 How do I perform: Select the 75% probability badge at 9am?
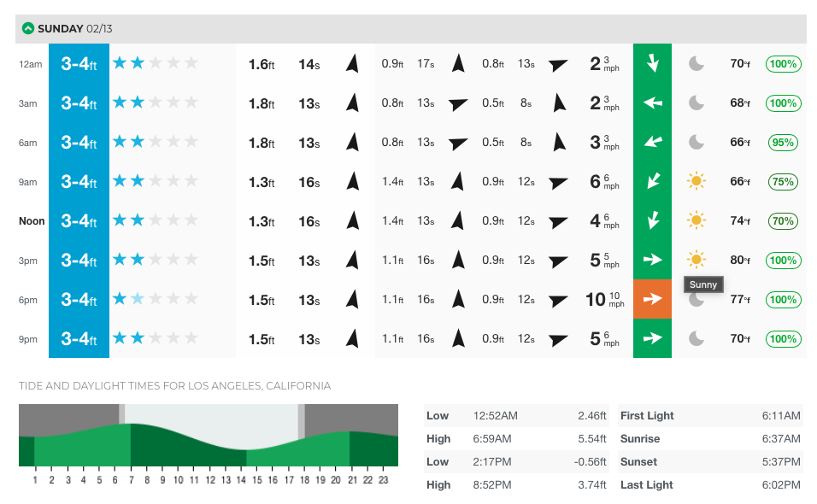(x=784, y=181)
